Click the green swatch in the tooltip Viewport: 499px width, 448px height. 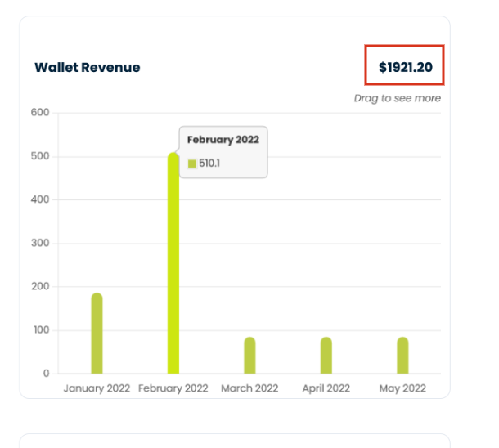(x=192, y=164)
